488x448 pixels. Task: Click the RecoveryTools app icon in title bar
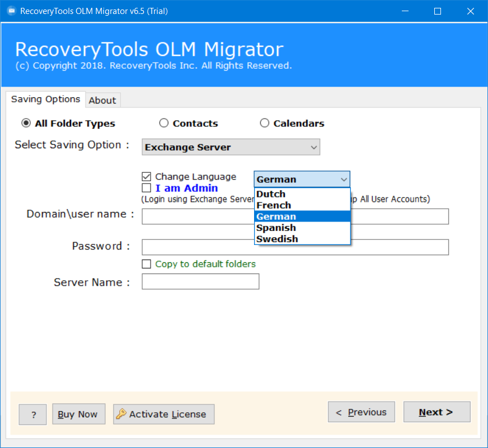pos(12,11)
